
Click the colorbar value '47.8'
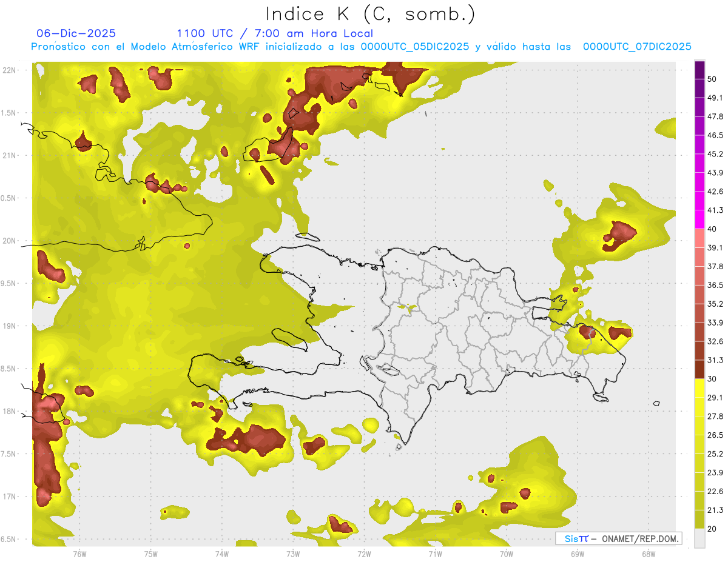(x=715, y=116)
